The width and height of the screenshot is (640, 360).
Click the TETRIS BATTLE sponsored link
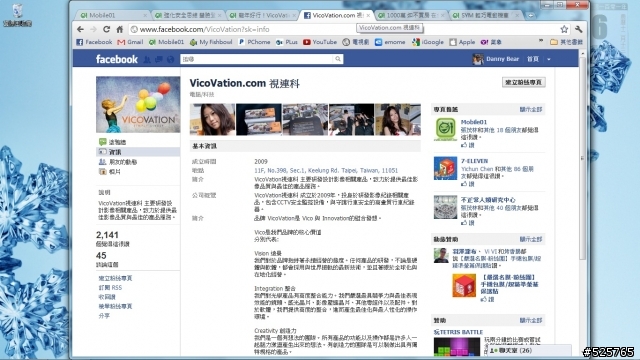458,332
